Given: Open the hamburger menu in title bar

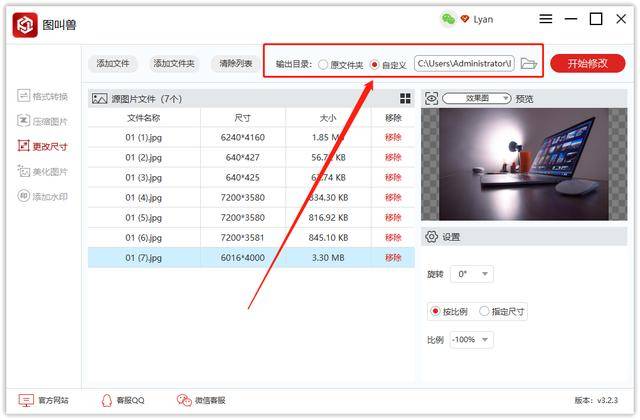Looking at the screenshot, I should point(546,19).
